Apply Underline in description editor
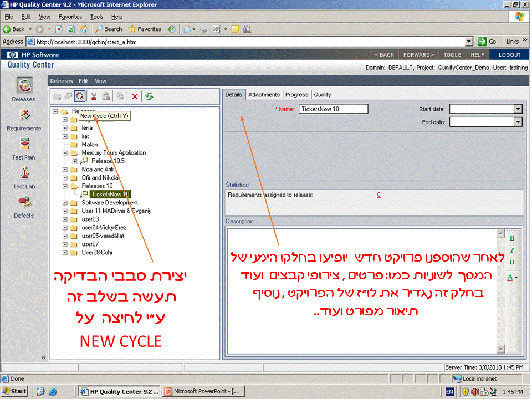532x399 pixels. (x=513, y=262)
